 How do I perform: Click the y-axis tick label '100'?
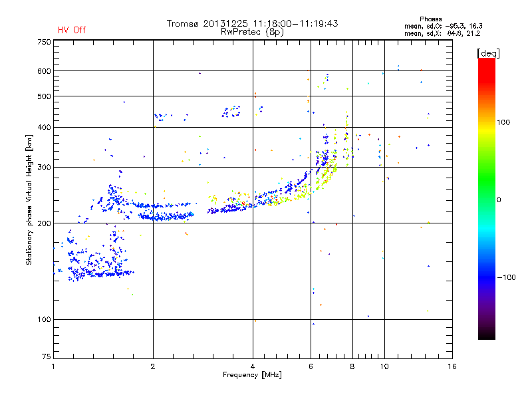coord(44,320)
